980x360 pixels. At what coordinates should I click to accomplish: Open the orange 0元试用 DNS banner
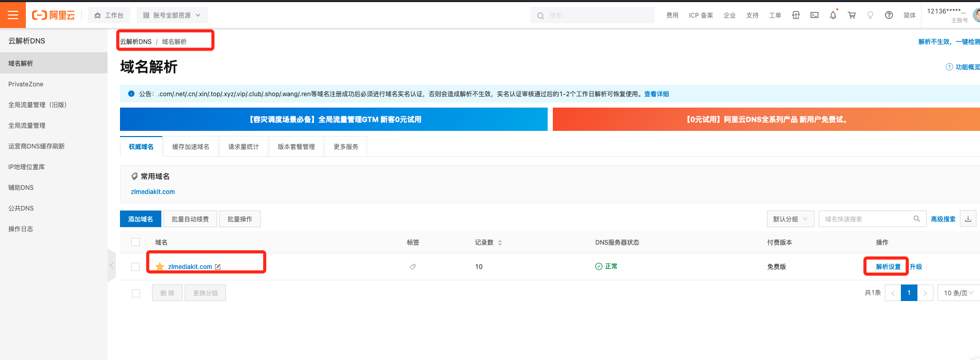tap(766, 119)
